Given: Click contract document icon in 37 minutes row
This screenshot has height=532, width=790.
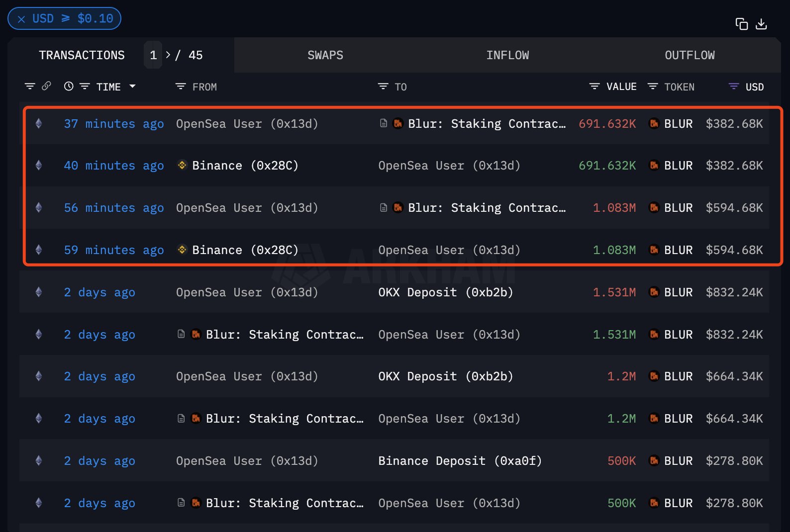Looking at the screenshot, I should click(x=384, y=123).
